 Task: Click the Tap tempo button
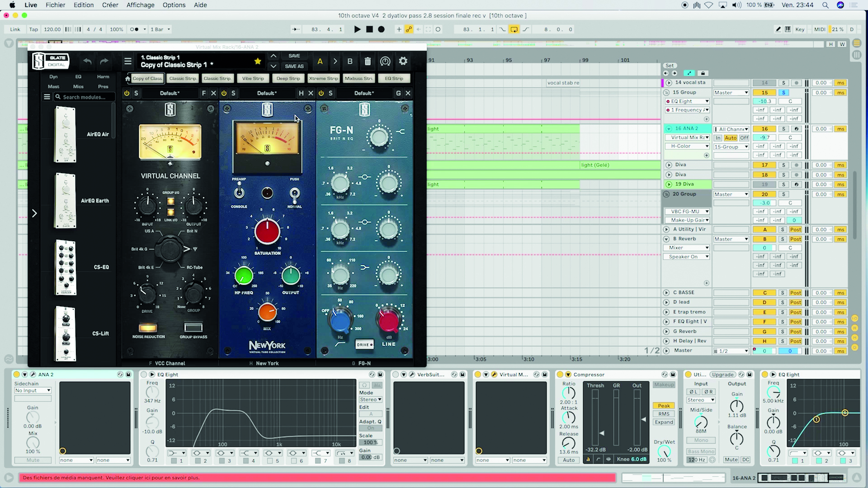(33, 29)
